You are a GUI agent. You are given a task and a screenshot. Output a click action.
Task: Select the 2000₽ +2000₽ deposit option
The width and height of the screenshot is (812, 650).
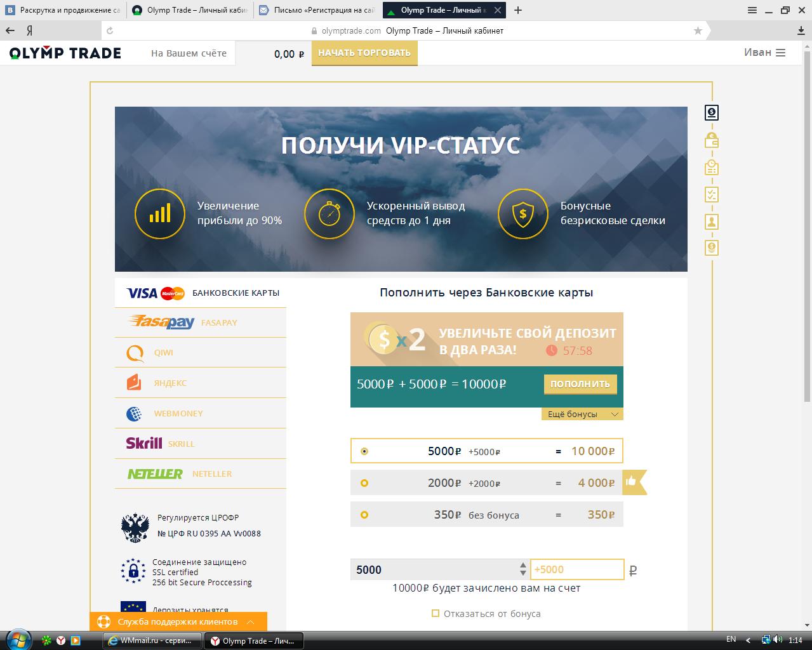tap(486, 482)
